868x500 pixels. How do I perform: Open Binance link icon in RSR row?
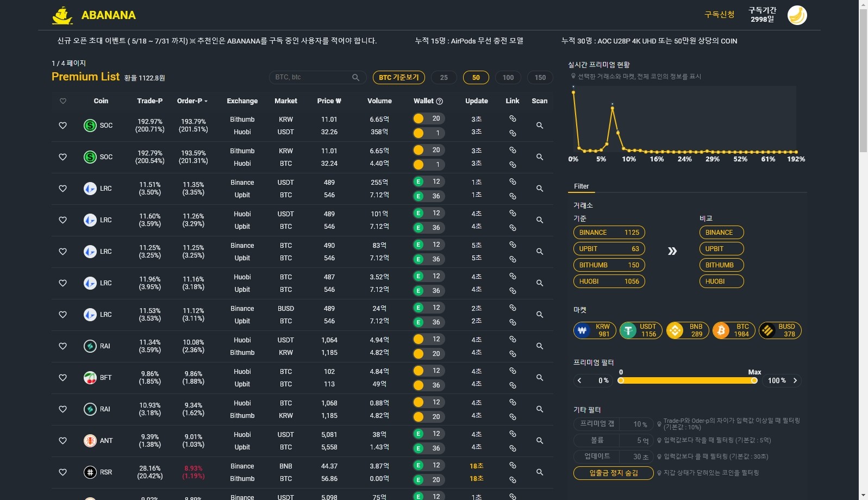point(513,465)
